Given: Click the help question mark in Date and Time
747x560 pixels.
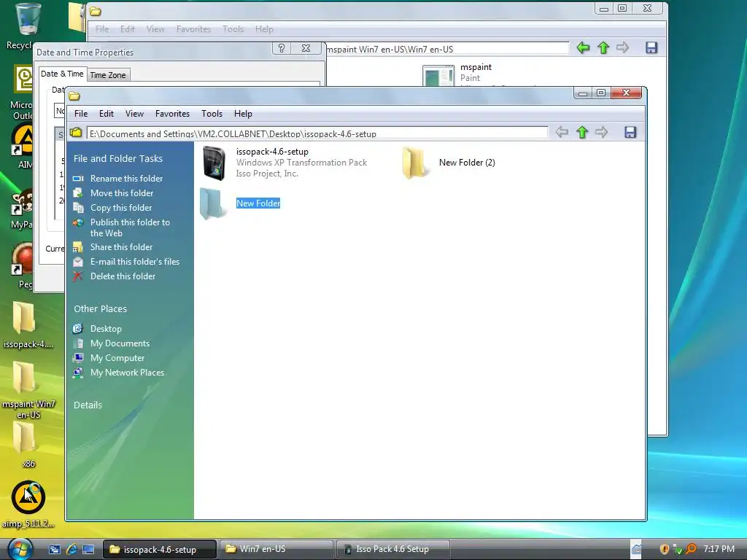Looking at the screenshot, I should (282, 48).
